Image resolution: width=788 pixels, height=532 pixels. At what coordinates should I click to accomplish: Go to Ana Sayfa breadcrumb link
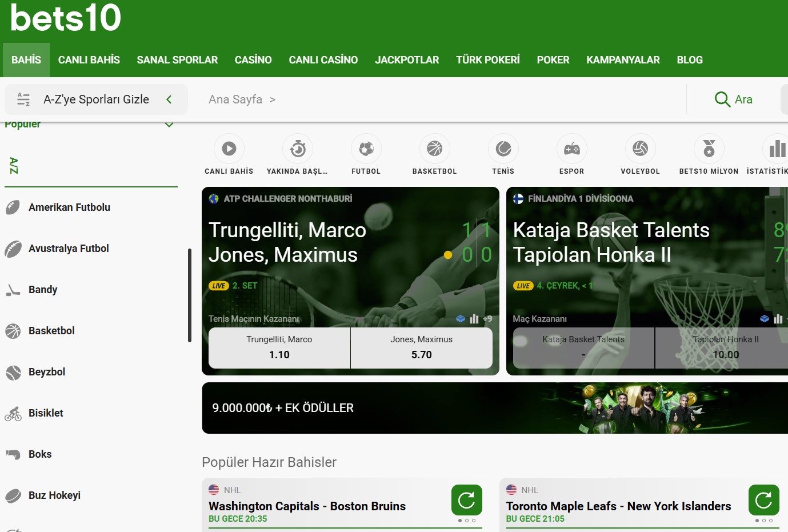[235, 99]
